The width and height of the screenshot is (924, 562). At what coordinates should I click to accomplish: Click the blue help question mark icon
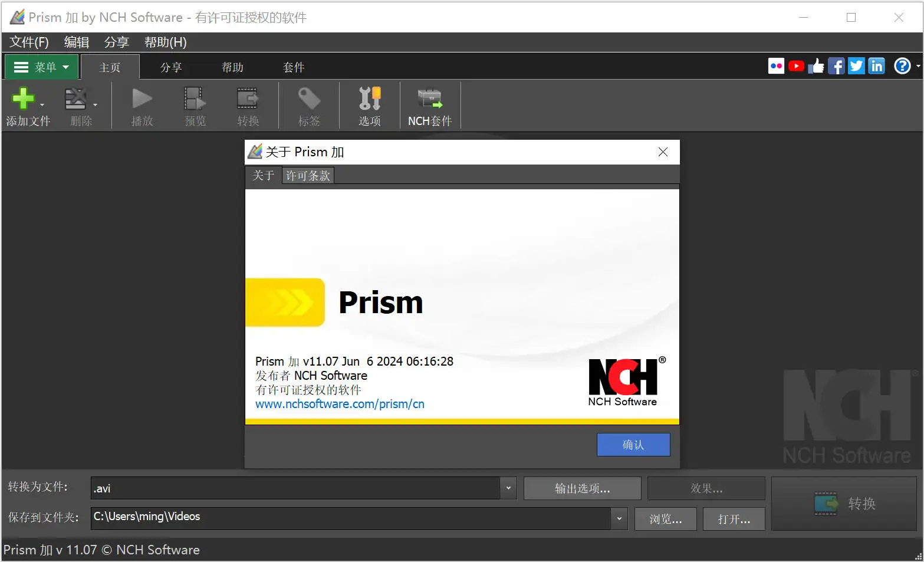coord(902,66)
